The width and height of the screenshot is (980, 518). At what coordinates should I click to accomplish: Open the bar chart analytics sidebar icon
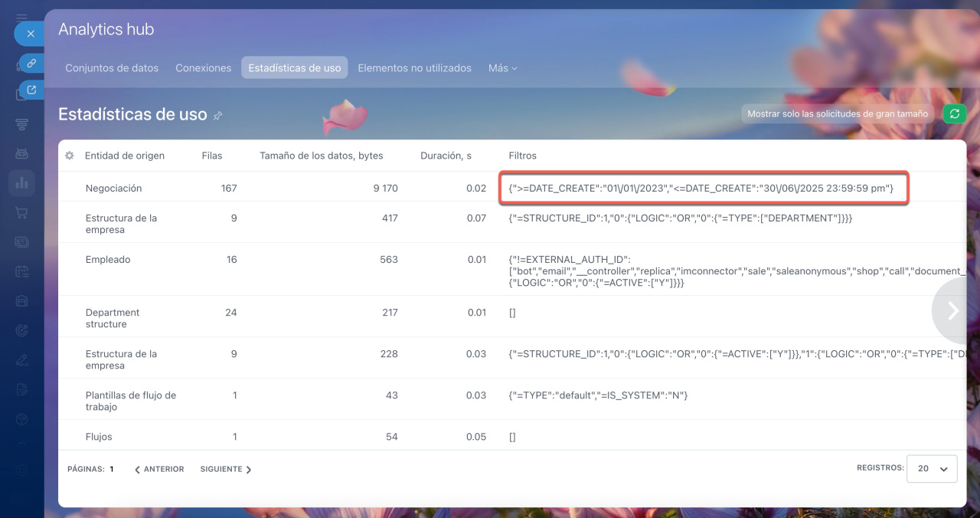[21, 182]
